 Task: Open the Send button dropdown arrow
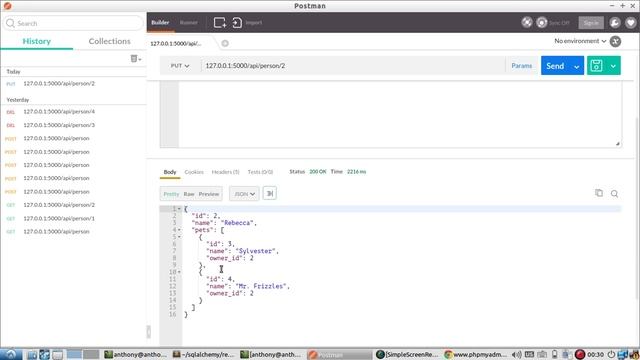pyautogui.click(x=576, y=66)
